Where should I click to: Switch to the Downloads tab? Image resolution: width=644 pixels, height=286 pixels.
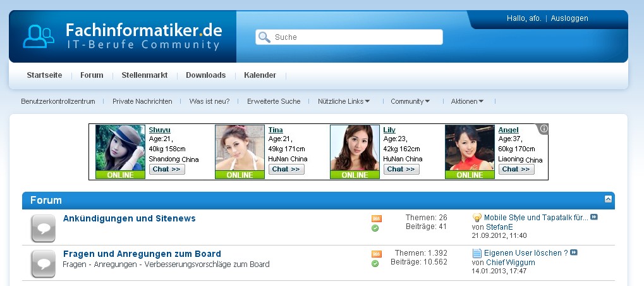[206, 75]
